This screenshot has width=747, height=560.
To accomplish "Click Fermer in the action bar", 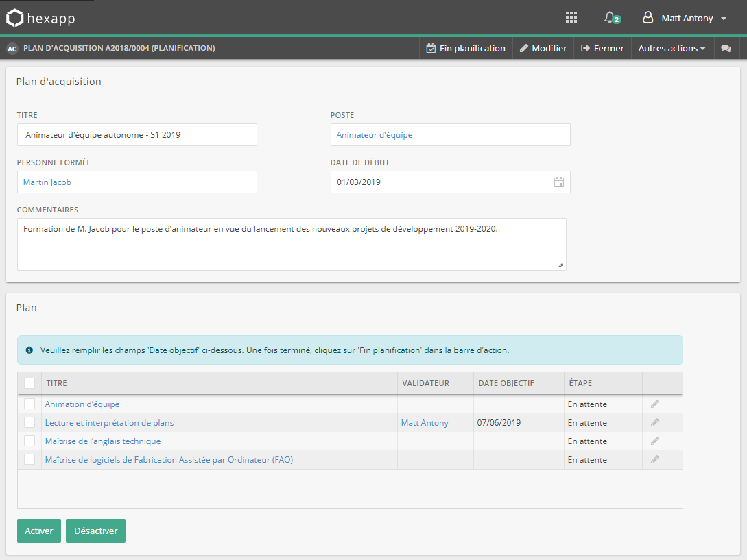I will (x=602, y=49).
